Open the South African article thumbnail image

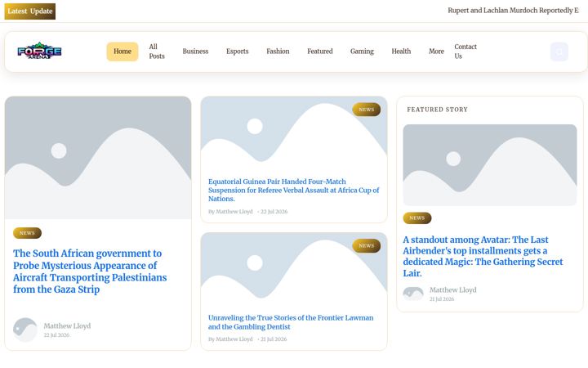tap(98, 158)
